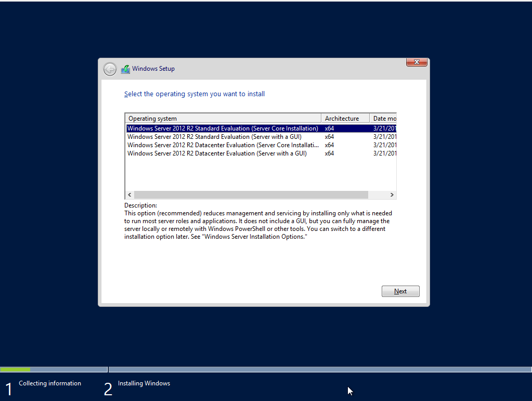The width and height of the screenshot is (532, 401).
Task: Click the Collecting information step label
Action: coord(50,383)
